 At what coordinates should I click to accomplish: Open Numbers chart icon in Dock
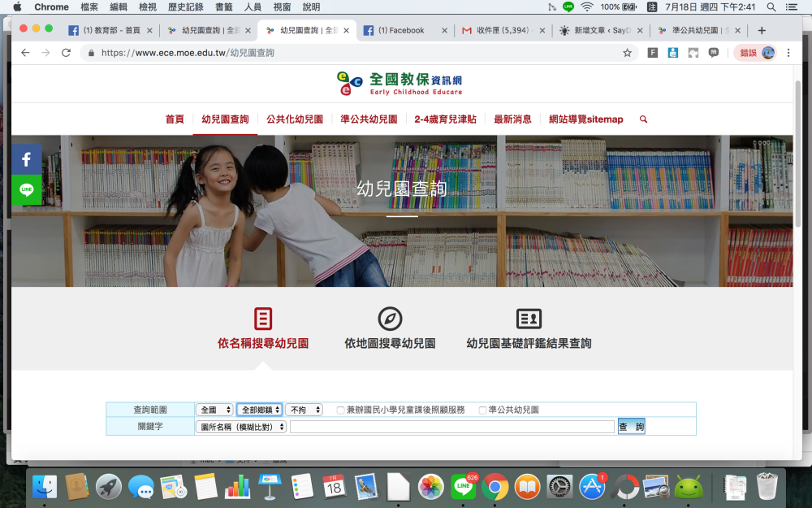pos(238,487)
